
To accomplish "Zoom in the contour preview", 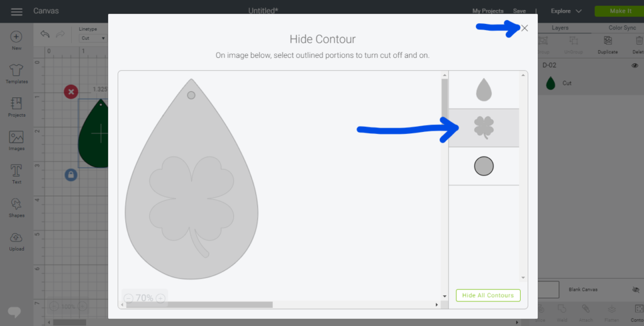I will click(160, 298).
